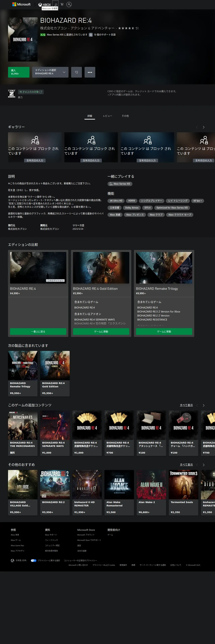The height and width of the screenshot is (644, 215).
Task: Add game to wishlist heart icon
Action: point(76,72)
